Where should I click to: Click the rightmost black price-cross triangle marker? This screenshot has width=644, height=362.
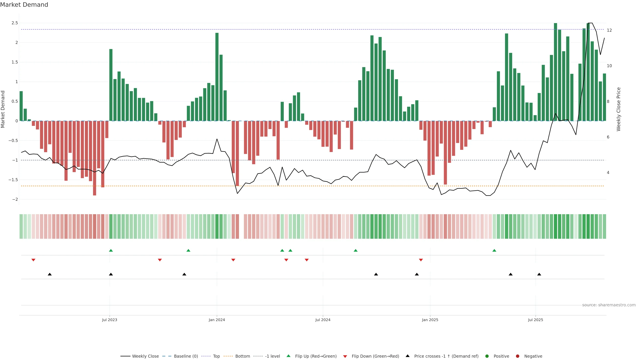(539, 274)
